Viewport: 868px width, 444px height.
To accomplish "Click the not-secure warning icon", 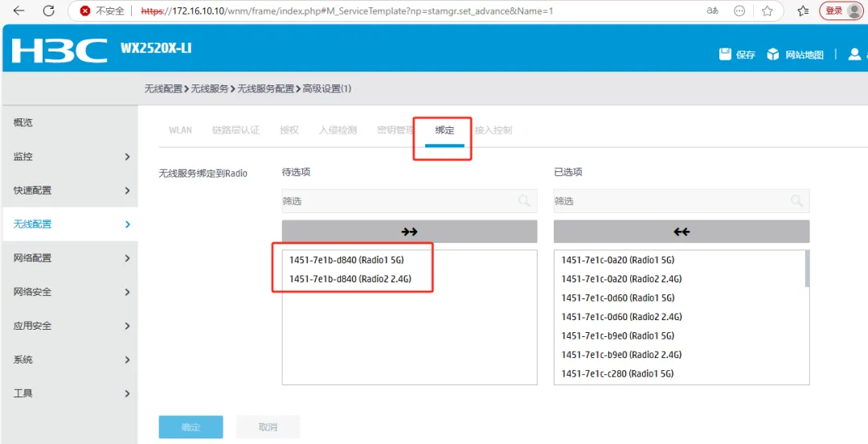I will tap(84, 11).
